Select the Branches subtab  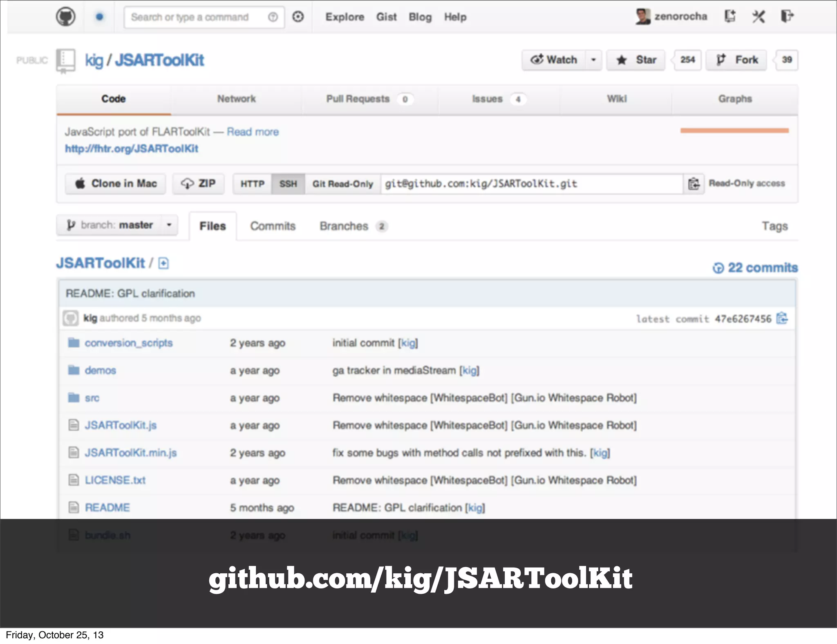[354, 226]
